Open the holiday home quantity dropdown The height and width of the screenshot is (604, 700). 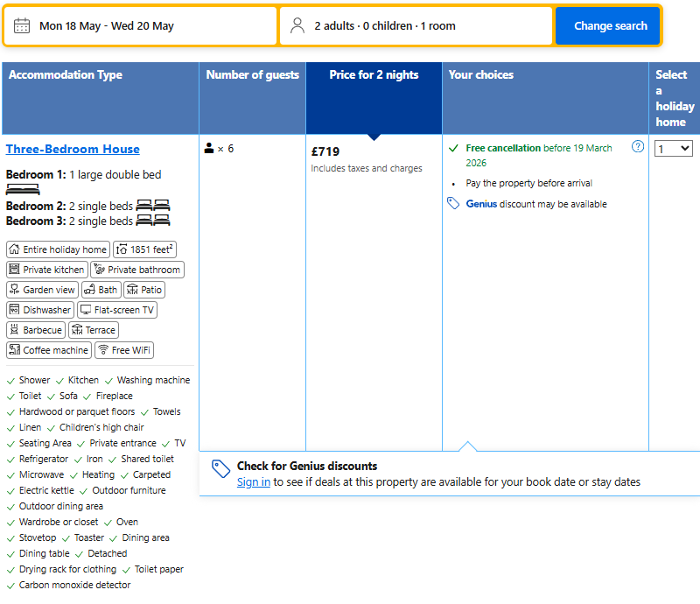(674, 149)
